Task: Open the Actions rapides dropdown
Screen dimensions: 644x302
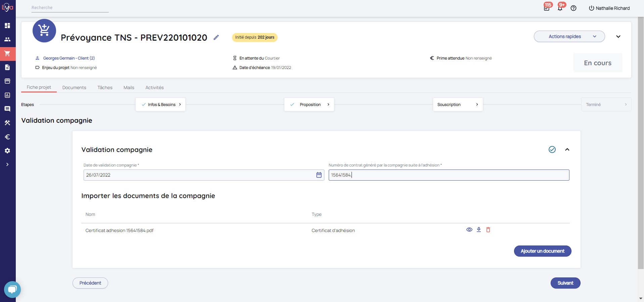Action: coord(569,37)
